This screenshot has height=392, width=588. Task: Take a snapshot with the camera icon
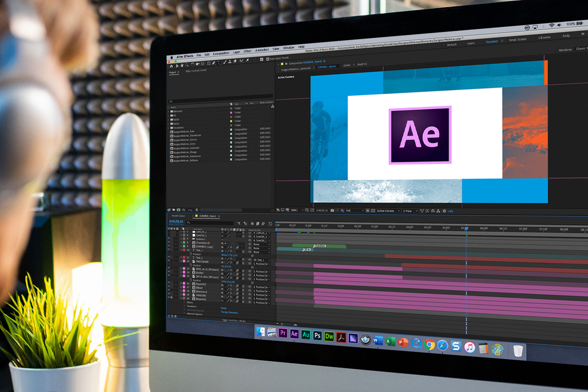click(332, 211)
